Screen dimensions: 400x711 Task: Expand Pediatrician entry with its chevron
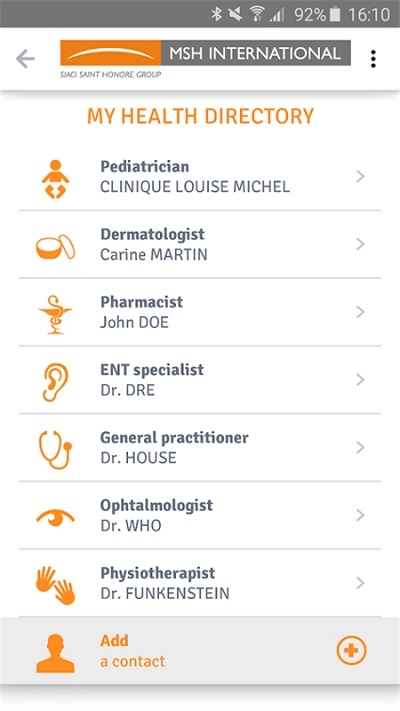361,176
